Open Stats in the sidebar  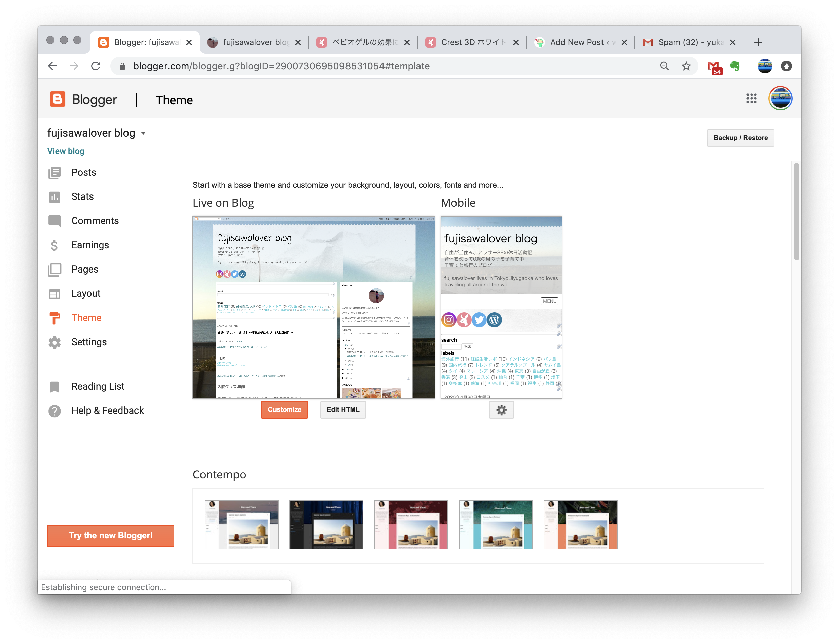point(82,196)
